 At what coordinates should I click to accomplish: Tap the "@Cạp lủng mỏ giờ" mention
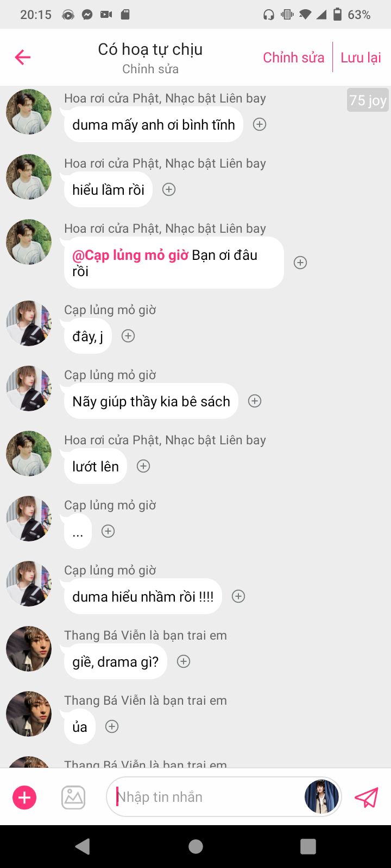[x=130, y=255]
